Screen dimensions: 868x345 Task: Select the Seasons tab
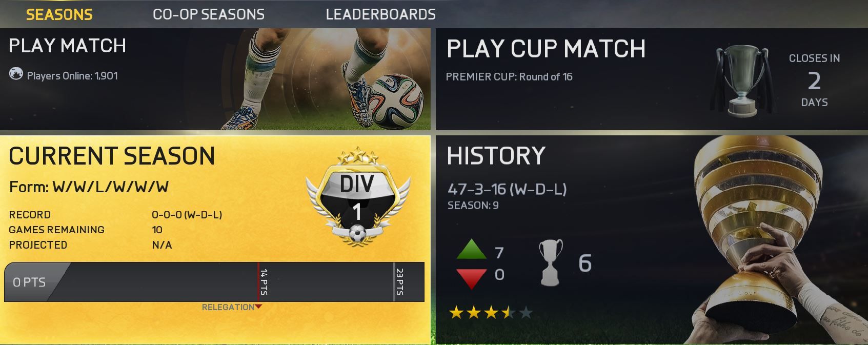click(x=59, y=14)
